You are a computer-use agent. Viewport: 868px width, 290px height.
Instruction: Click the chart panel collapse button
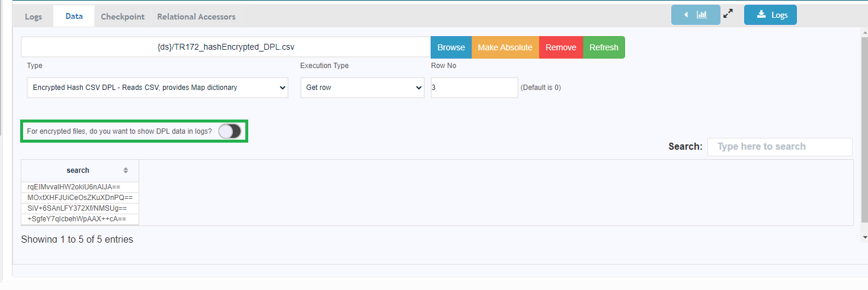tap(696, 15)
